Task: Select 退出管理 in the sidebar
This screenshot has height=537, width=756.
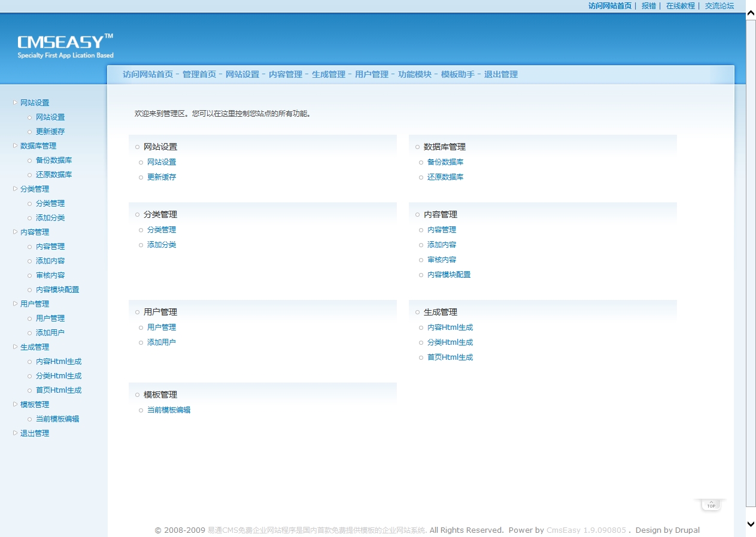Action: 35,433
